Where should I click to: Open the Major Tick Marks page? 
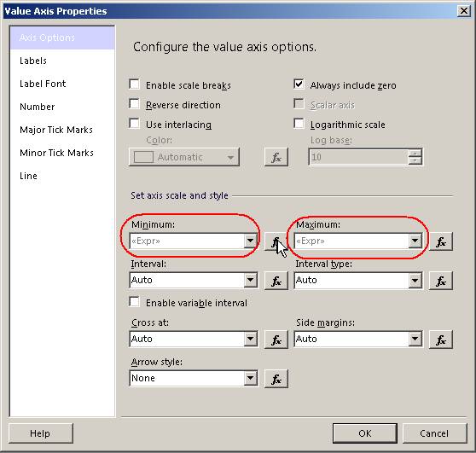point(56,130)
